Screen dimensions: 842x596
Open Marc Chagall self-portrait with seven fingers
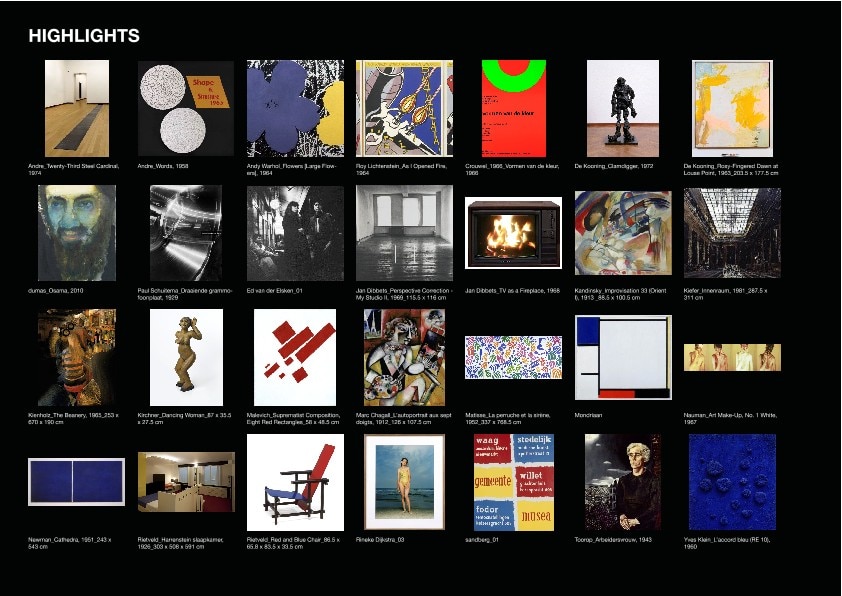[x=404, y=357]
